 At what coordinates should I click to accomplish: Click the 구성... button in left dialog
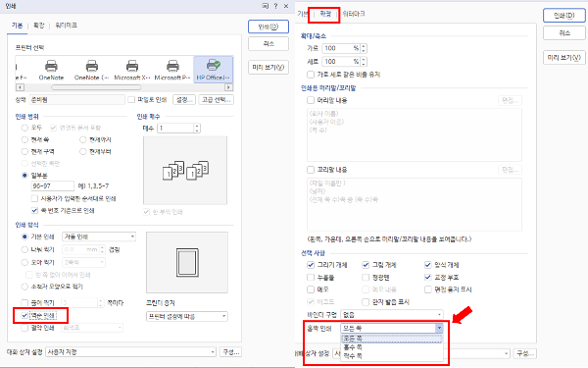point(230,352)
